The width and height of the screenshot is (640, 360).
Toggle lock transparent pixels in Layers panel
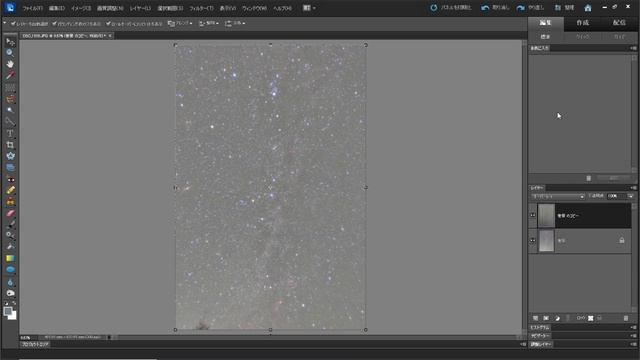591,318
